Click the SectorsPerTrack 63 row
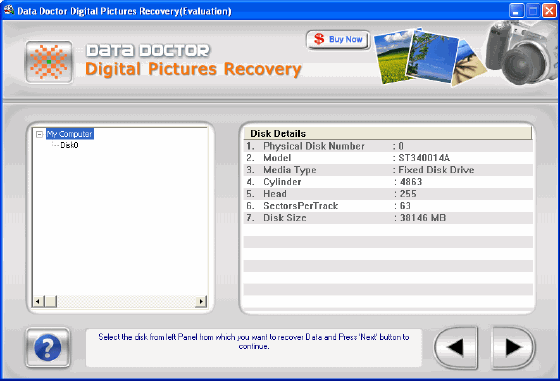Screen dimensions: 560x381 pos(388,206)
